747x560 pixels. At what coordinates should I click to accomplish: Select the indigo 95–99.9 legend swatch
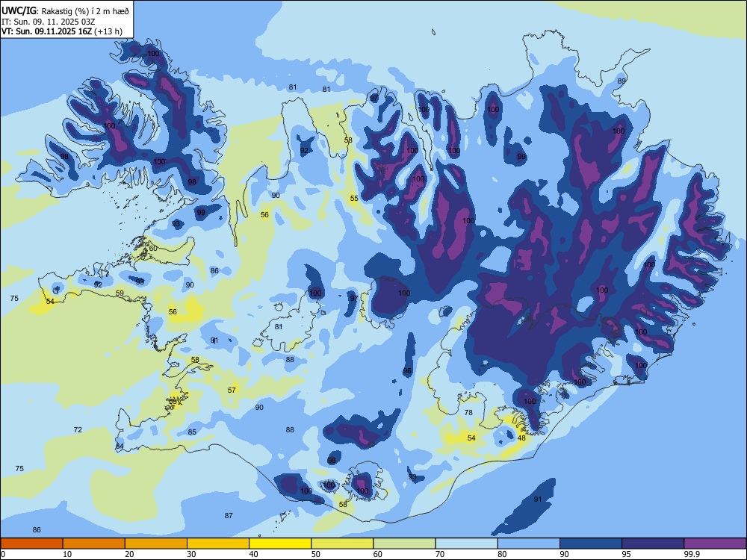[653, 544]
